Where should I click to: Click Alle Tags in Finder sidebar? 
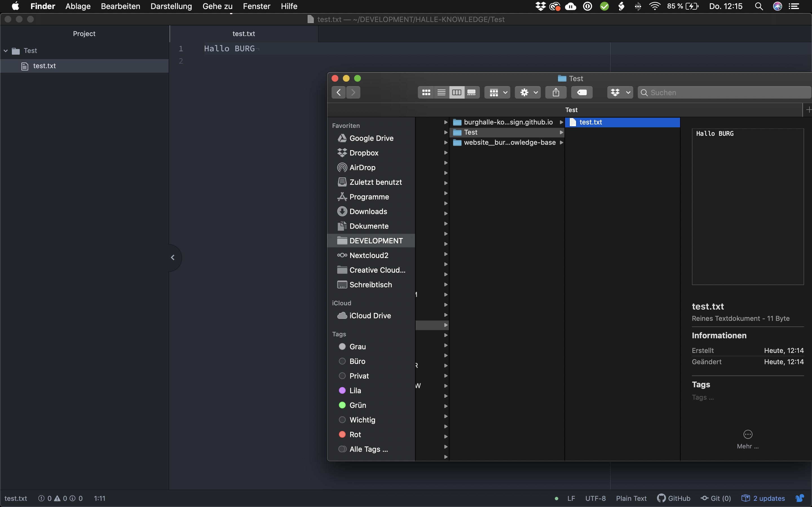[368, 449]
